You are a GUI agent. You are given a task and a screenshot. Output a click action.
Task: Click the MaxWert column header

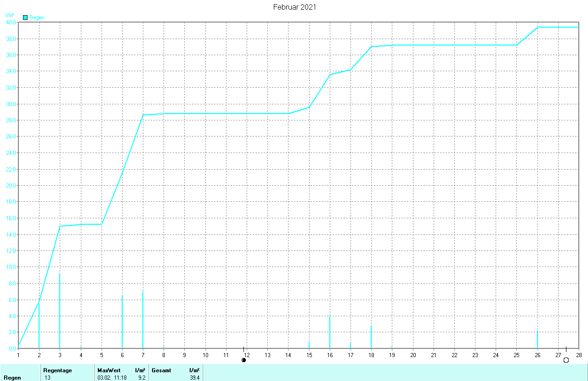pyautogui.click(x=109, y=370)
